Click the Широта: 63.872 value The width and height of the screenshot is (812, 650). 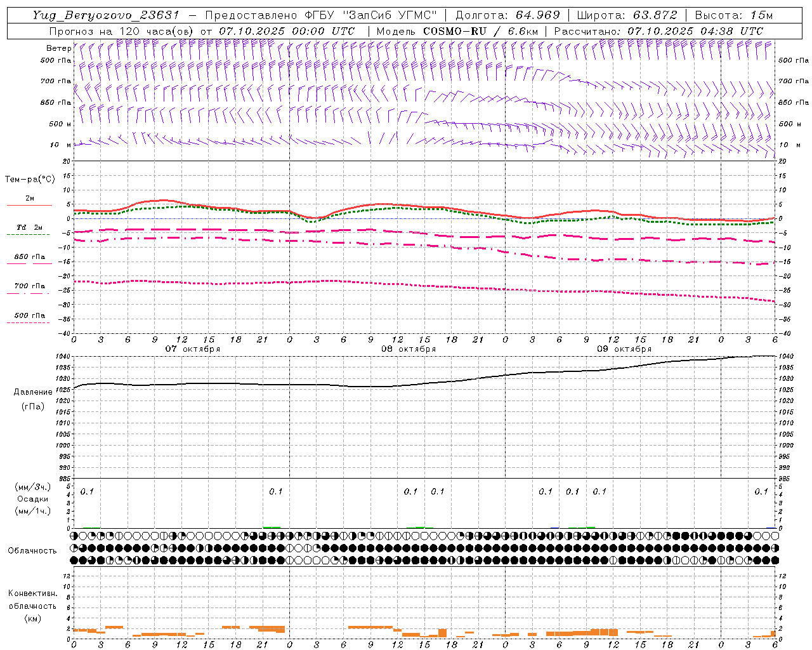click(x=627, y=15)
